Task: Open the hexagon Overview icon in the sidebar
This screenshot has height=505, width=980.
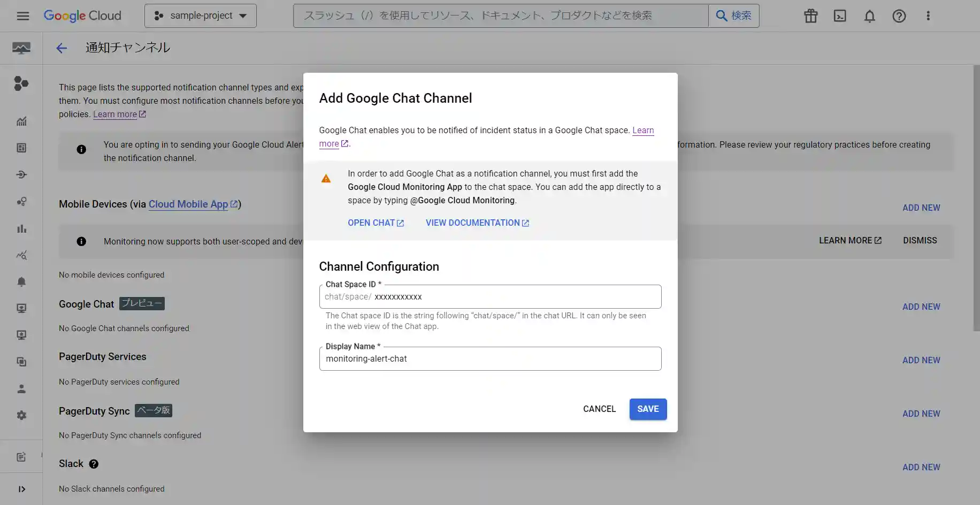Action: click(21, 83)
